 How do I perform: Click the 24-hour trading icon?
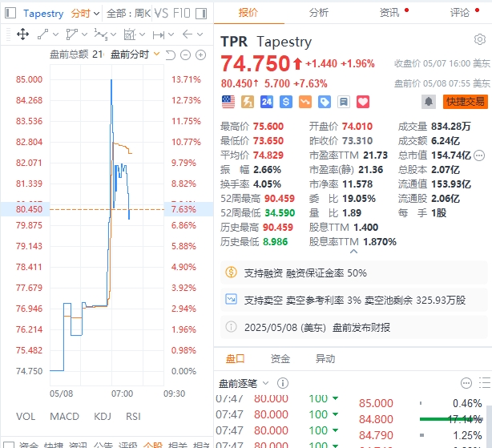point(267,102)
